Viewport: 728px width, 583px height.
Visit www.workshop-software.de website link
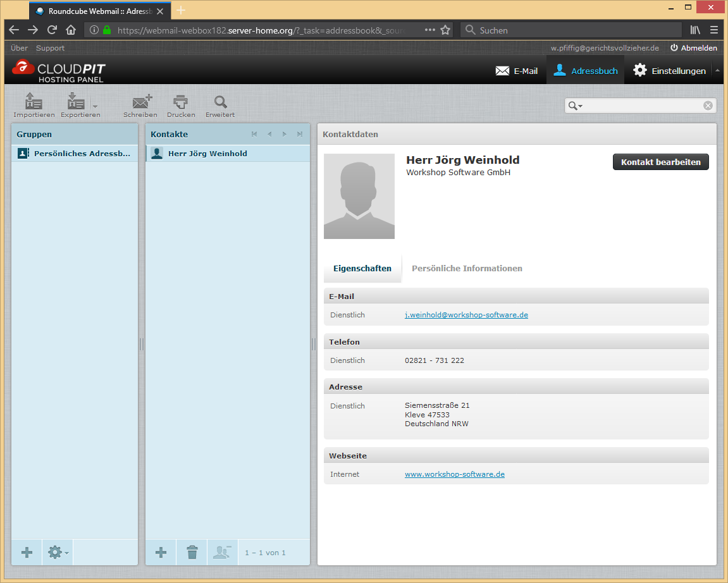click(x=455, y=474)
